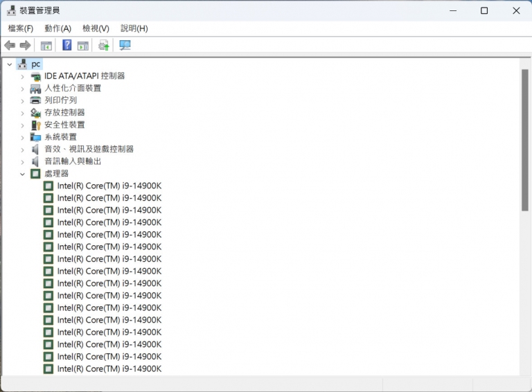Collapse the pc root node

click(10, 64)
